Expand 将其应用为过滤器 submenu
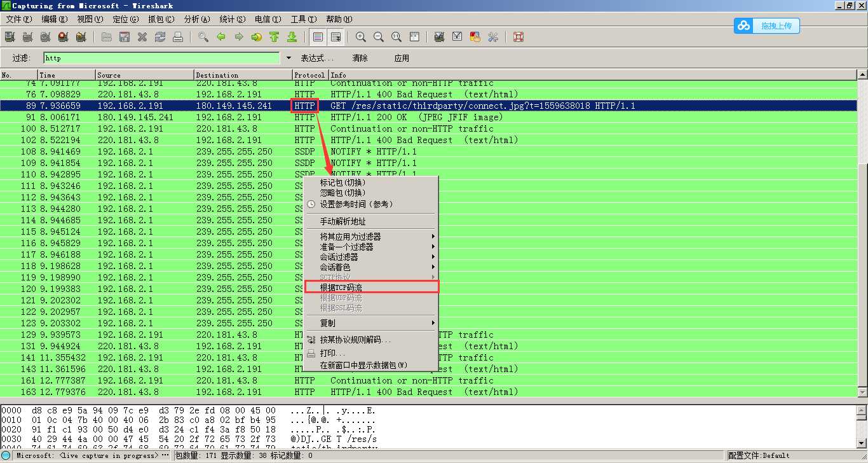The image size is (868, 463). (x=371, y=237)
